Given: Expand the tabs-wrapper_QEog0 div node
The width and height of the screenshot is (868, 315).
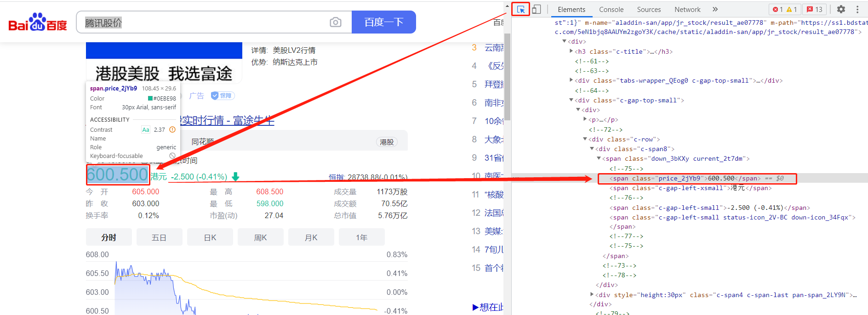Looking at the screenshot, I should [x=571, y=80].
